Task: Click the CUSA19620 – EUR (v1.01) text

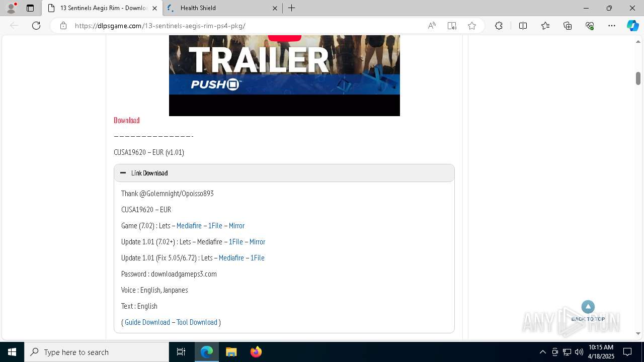Action: (x=149, y=152)
